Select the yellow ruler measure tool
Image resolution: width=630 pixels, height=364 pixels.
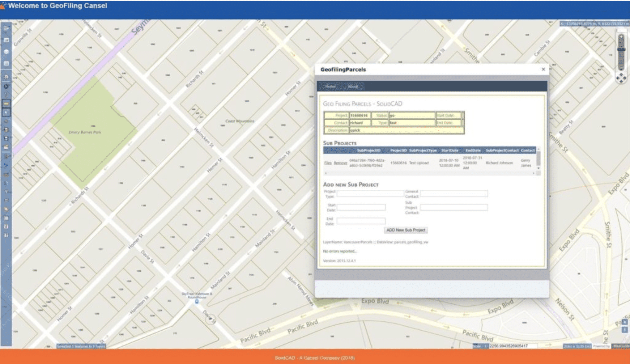coord(6,104)
